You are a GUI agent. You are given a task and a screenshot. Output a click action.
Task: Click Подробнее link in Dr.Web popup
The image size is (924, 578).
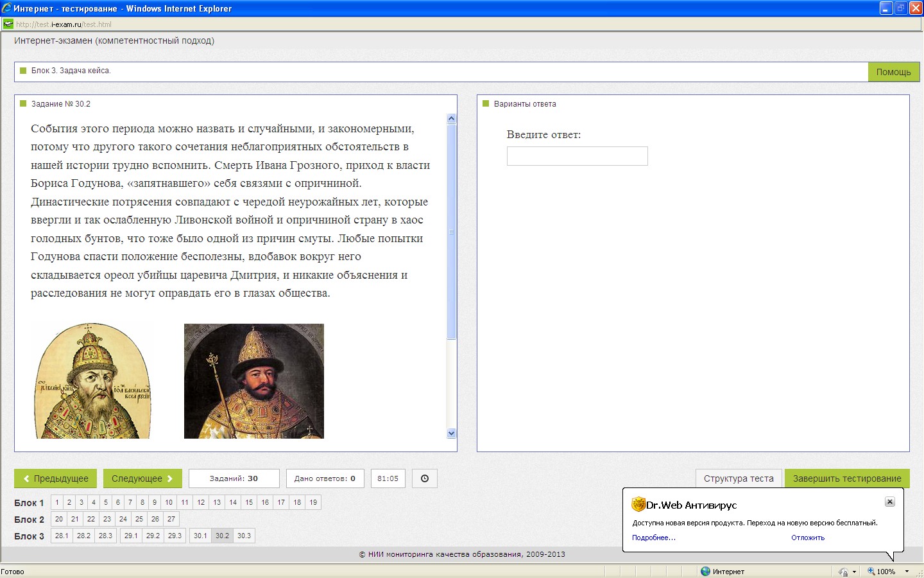point(653,538)
